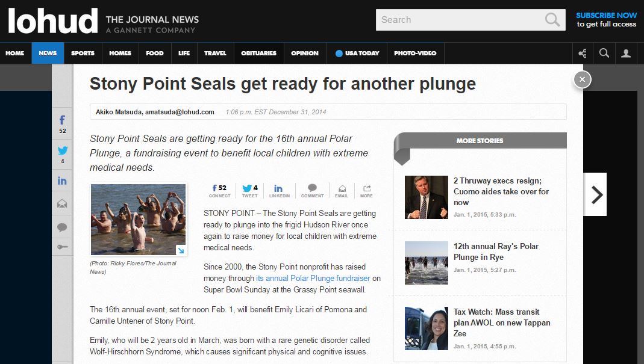Screen dimensions: 644x364
Task: Click 'Jan. 1, 2015, 5:27 p.m.' date
Action: 484,270
